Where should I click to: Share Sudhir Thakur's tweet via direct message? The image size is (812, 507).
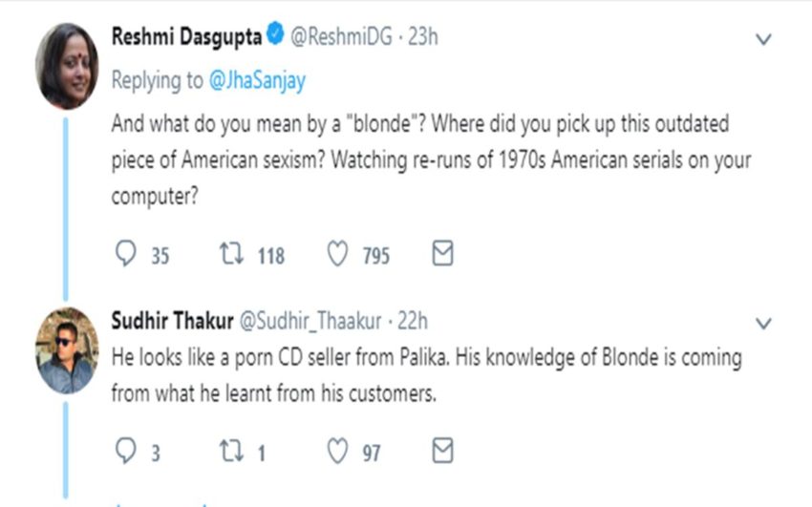[x=442, y=451]
